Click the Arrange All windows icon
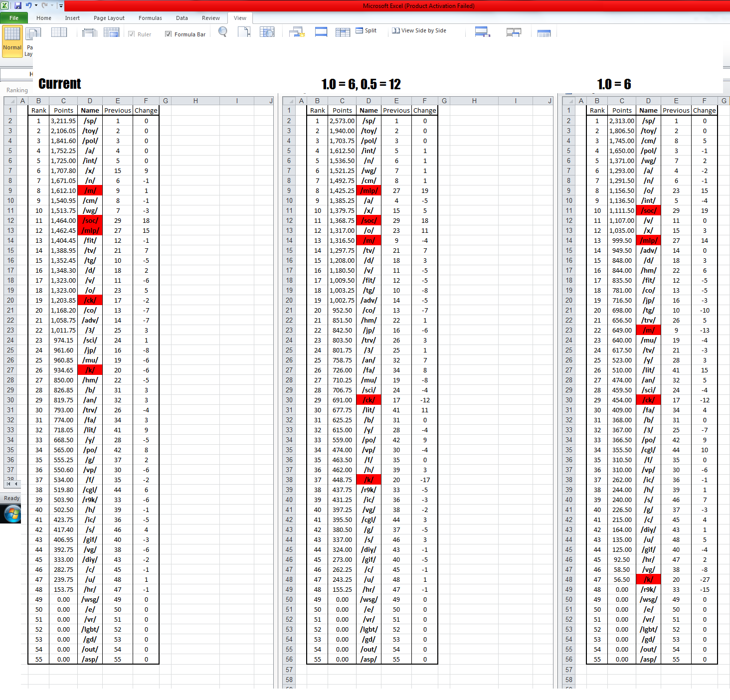 321,32
